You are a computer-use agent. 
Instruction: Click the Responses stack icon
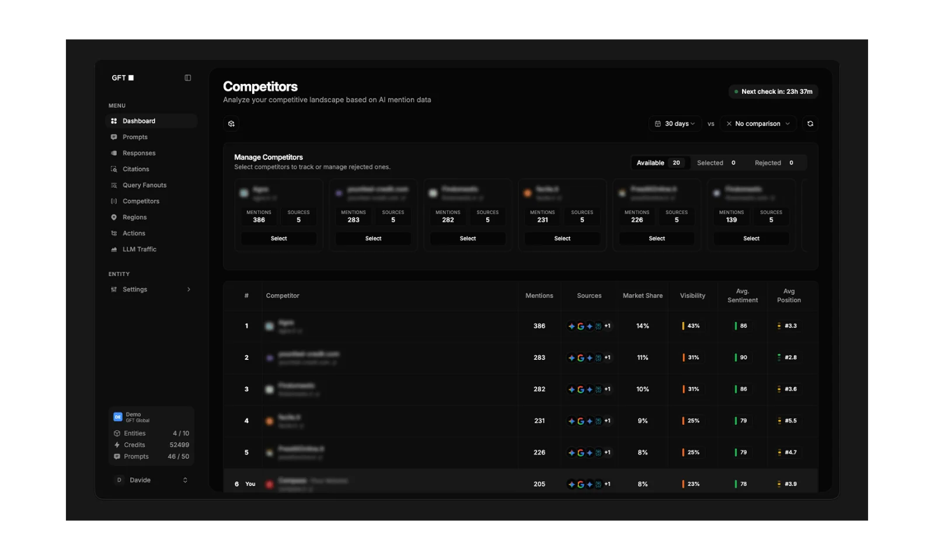(114, 153)
